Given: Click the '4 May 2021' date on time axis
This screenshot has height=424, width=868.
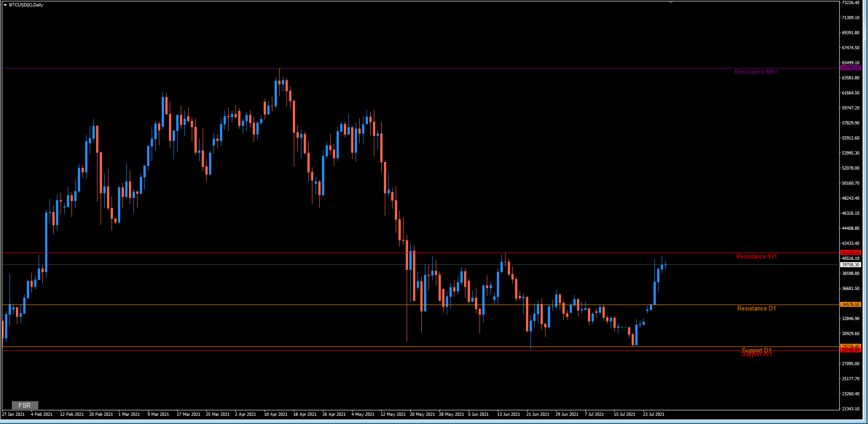Looking at the screenshot, I should (363, 414).
